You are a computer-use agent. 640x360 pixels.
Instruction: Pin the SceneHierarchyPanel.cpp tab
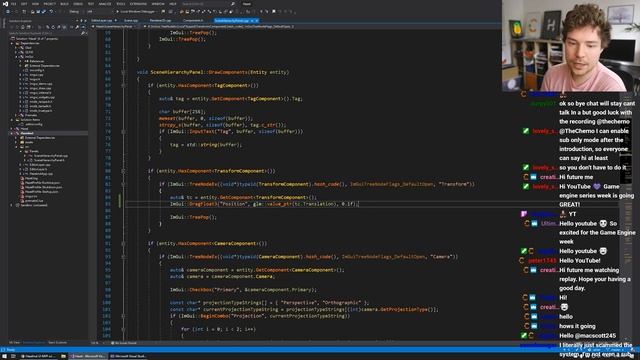pyautogui.click(x=252, y=20)
